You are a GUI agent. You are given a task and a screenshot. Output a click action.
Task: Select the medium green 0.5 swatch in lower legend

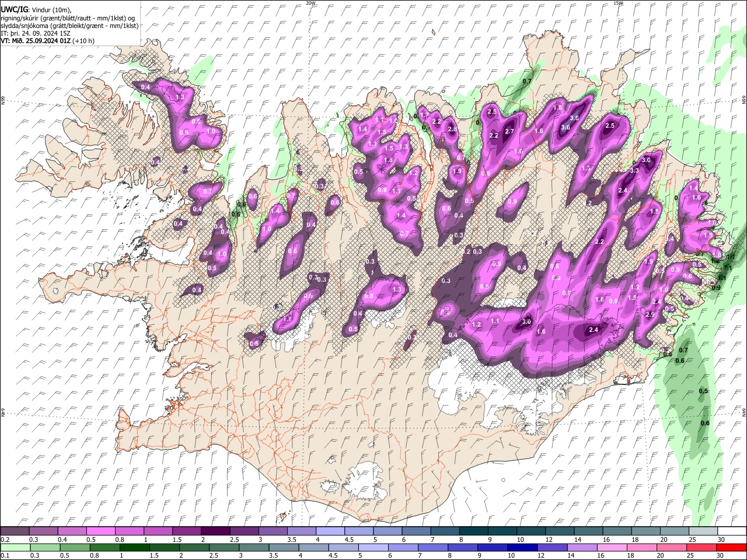point(74,547)
